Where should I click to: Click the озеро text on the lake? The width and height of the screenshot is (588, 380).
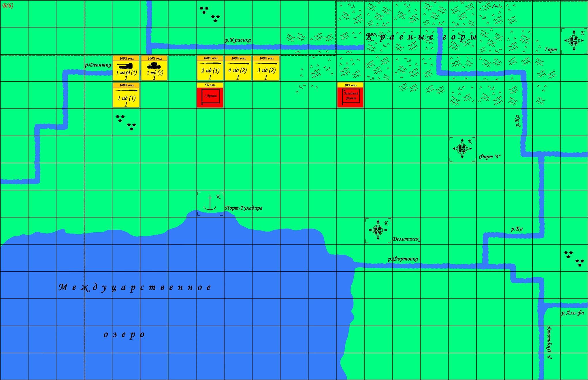click(x=124, y=334)
